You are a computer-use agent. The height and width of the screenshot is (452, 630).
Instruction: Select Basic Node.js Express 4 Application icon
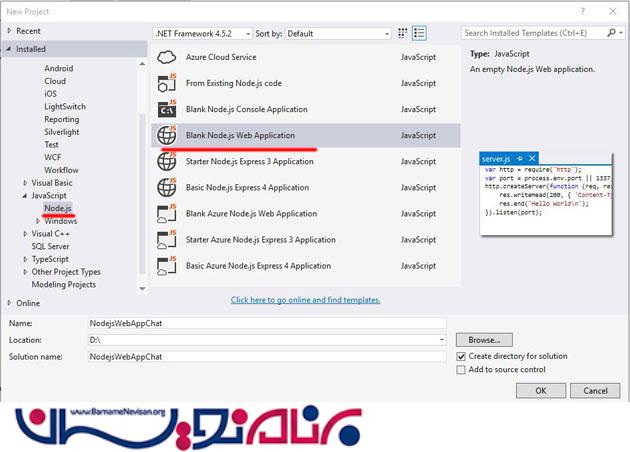coord(166,187)
